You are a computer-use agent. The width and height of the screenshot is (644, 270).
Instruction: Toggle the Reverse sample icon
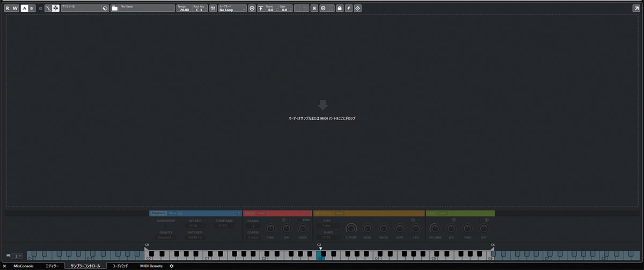(314, 8)
